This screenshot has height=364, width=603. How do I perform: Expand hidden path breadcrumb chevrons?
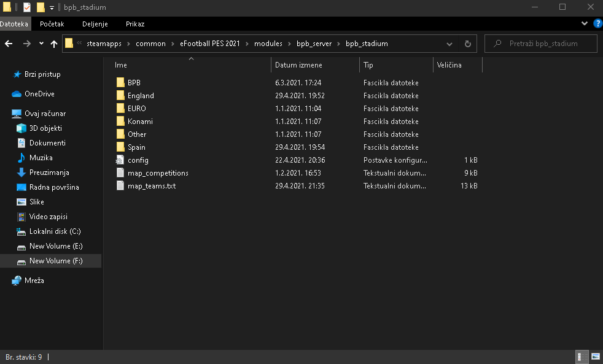pos(79,43)
